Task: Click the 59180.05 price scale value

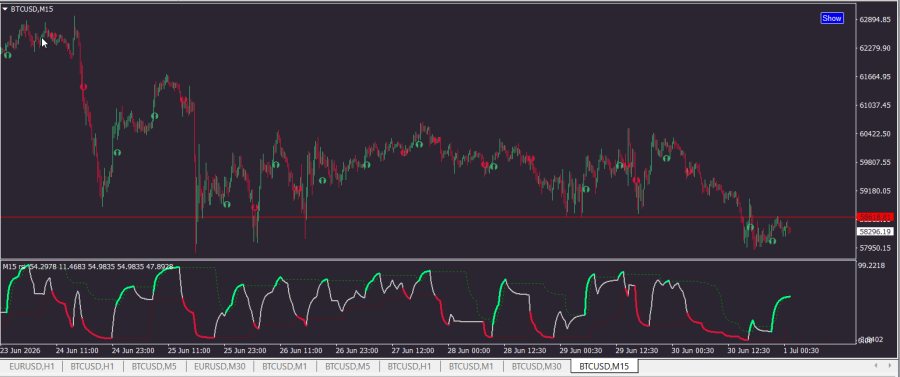Action: (x=875, y=191)
